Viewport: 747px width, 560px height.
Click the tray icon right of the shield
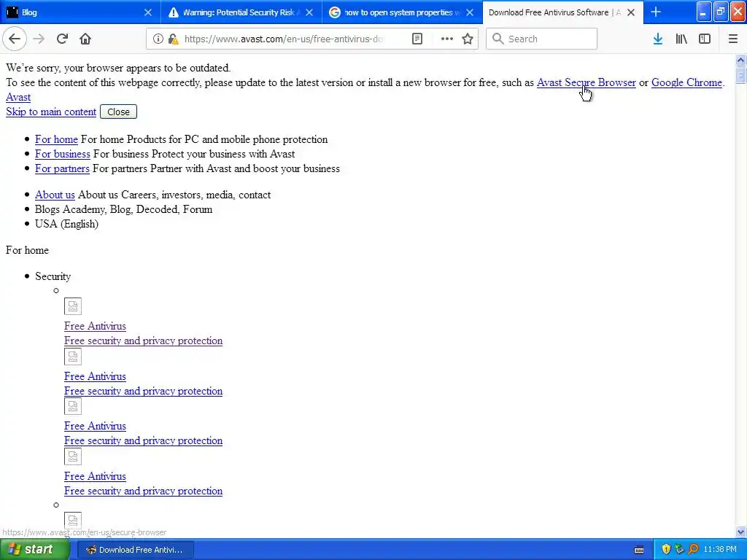click(x=679, y=549)
